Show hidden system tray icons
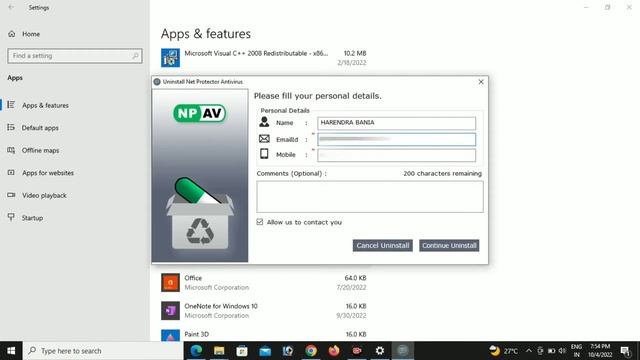 click(x=529, y=351)
